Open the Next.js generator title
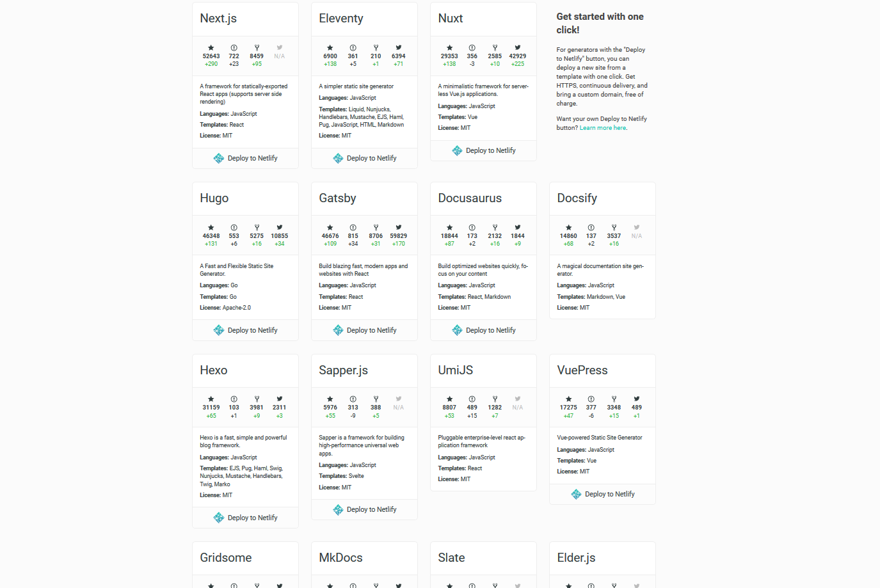Viewport: 880px width, 588px height. pos(218,19)
